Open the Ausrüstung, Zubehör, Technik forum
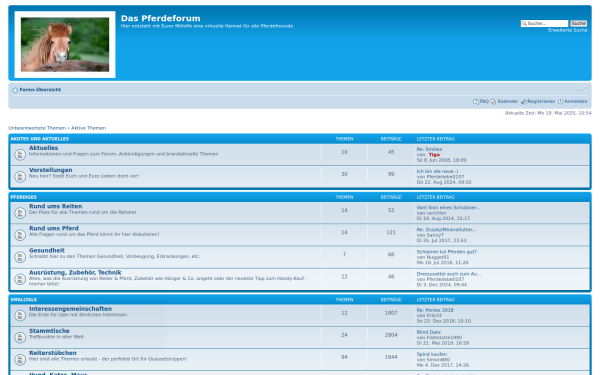This screenshot has height=375, width=600. (x=75, y=272)
